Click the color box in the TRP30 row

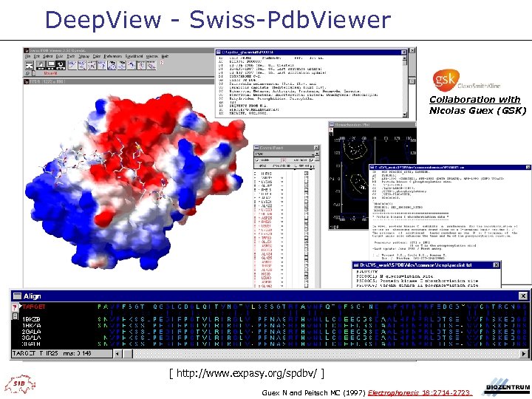tap(307, 238)
